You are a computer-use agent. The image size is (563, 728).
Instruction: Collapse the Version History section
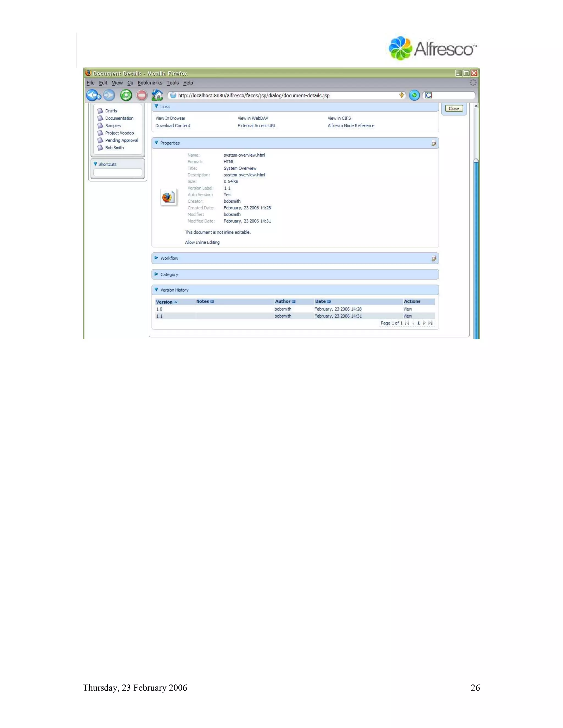[x=156, y=290]
